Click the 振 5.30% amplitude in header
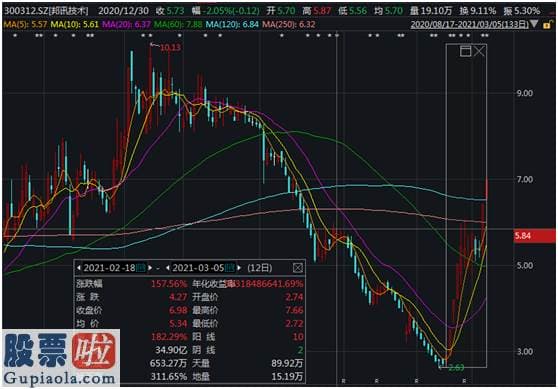 tap(522, 11)
